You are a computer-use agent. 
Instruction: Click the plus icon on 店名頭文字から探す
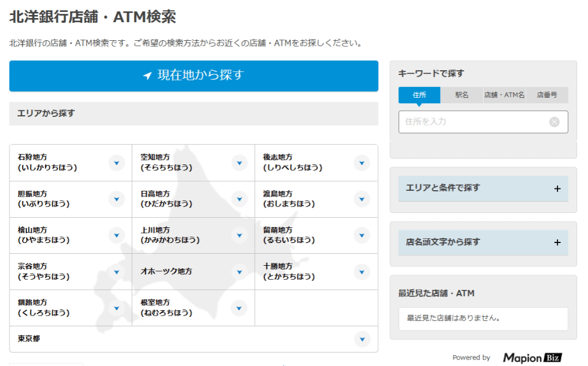557,242
